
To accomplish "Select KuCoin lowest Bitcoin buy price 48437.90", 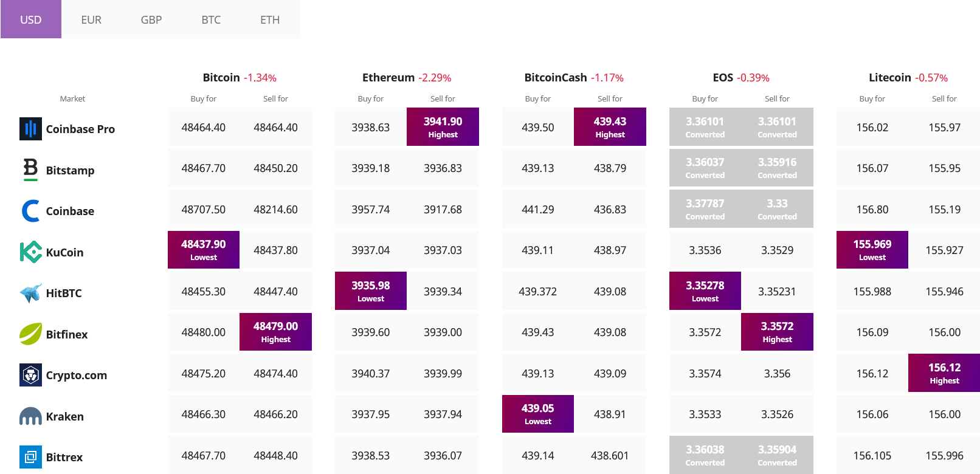I will [x=204, y=250].
